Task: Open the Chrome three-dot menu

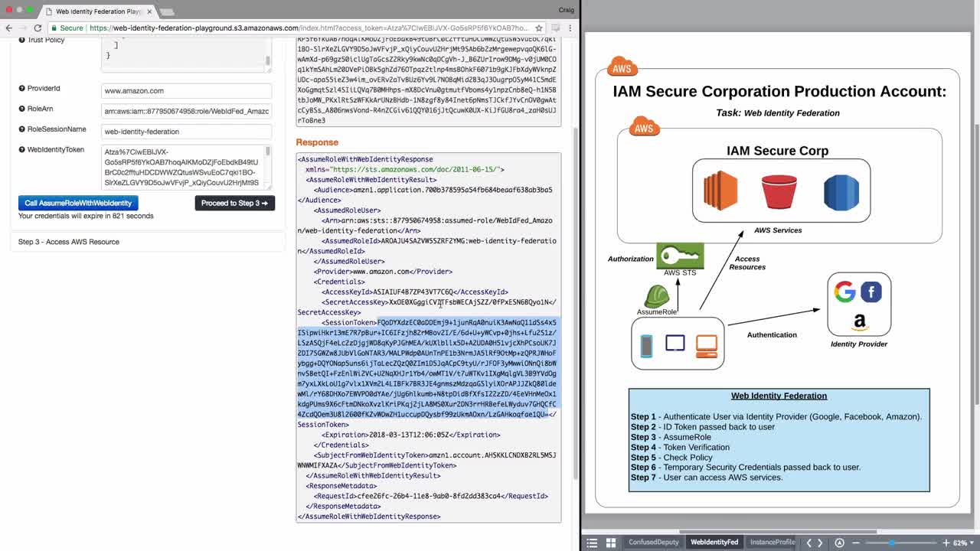Action: (570, 28)
